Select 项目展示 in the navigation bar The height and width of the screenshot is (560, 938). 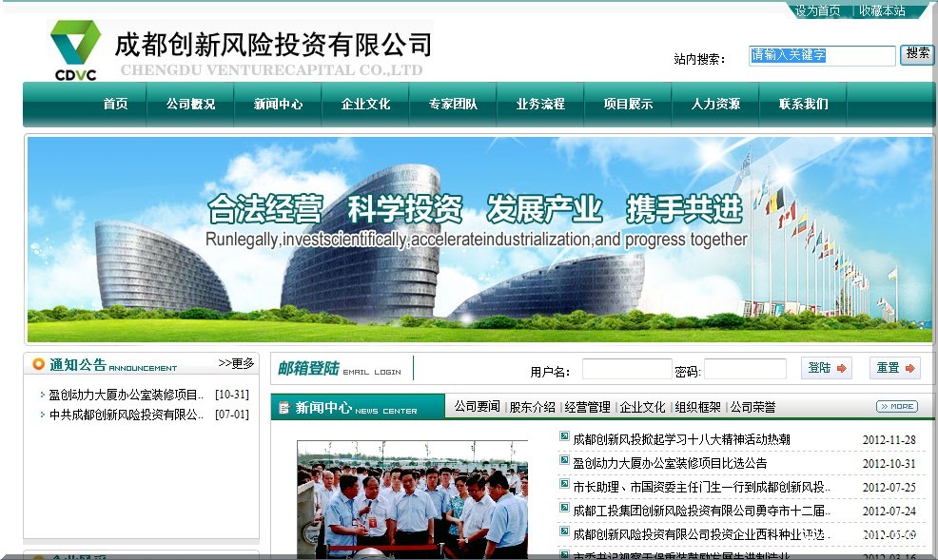[x=628, y=104]
